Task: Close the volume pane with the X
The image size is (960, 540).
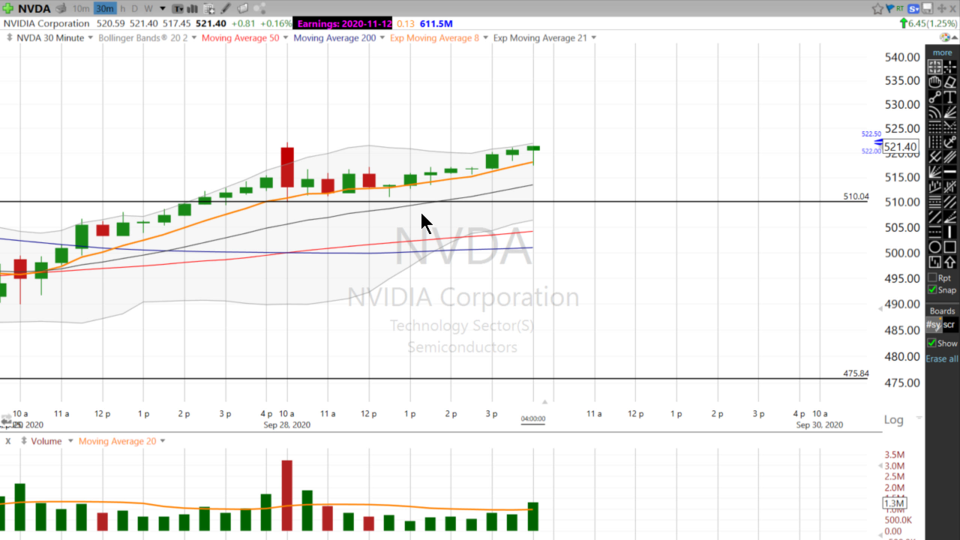Action: (8, 441)
